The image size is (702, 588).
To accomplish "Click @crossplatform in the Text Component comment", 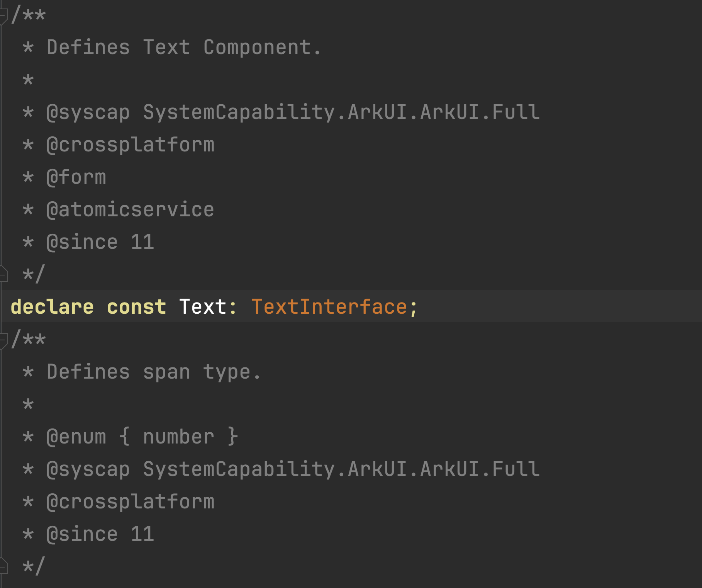I will tap(130, 145).
